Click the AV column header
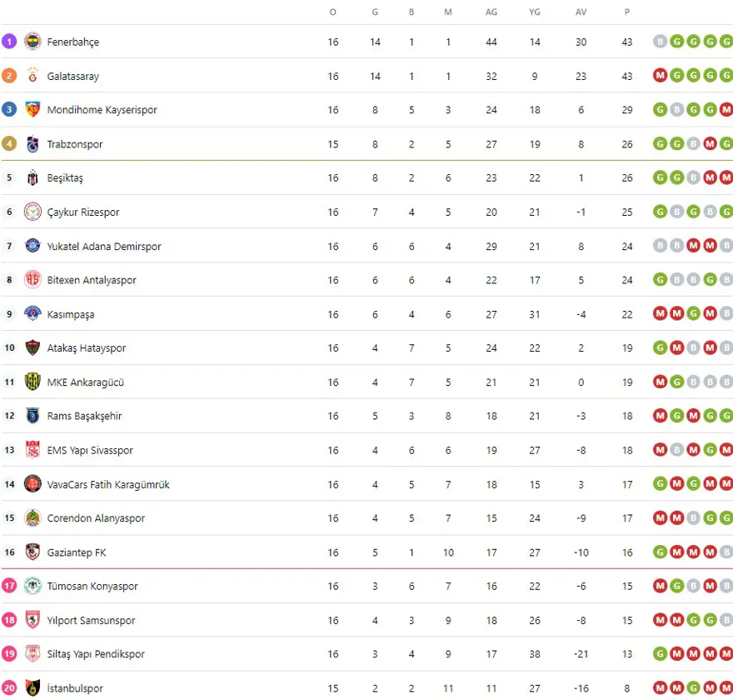 pos(581,12)
